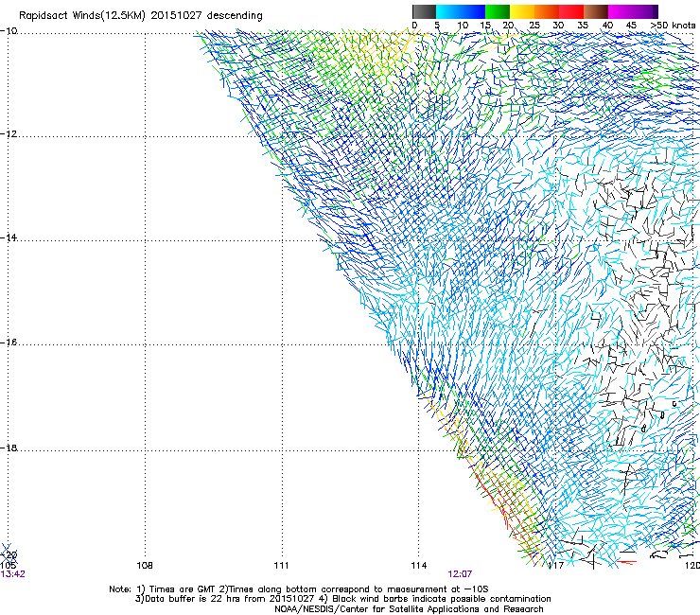Click the '10' legend scale number

coord(463,26)
